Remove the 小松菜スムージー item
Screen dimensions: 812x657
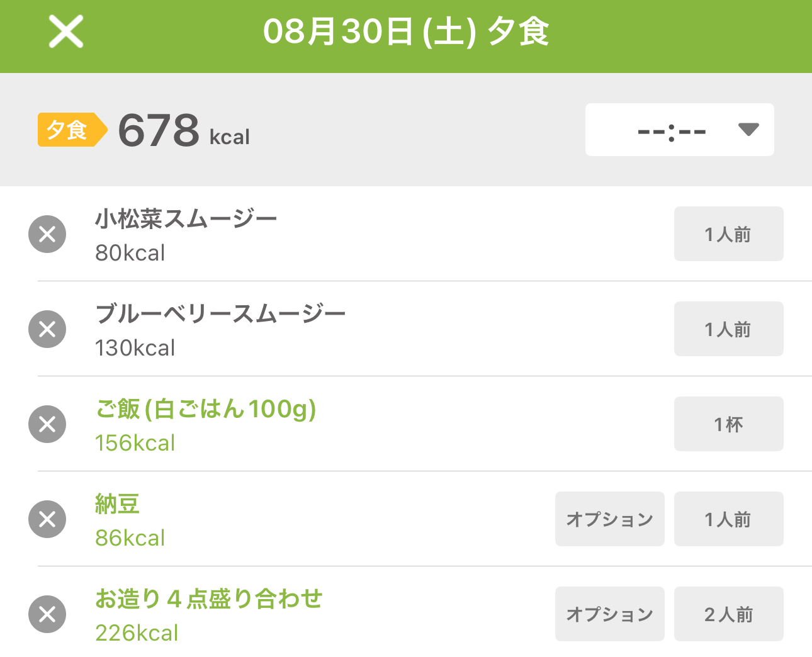(x=47, y=234)
